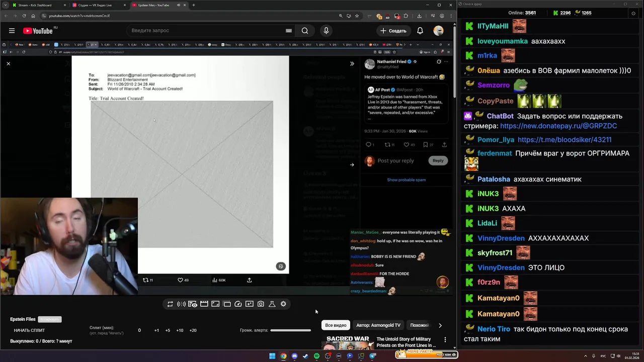This screenshot has width=644, height=362.
Task: Open the gear settings icon in player toolbar
Action: (283, 304)
